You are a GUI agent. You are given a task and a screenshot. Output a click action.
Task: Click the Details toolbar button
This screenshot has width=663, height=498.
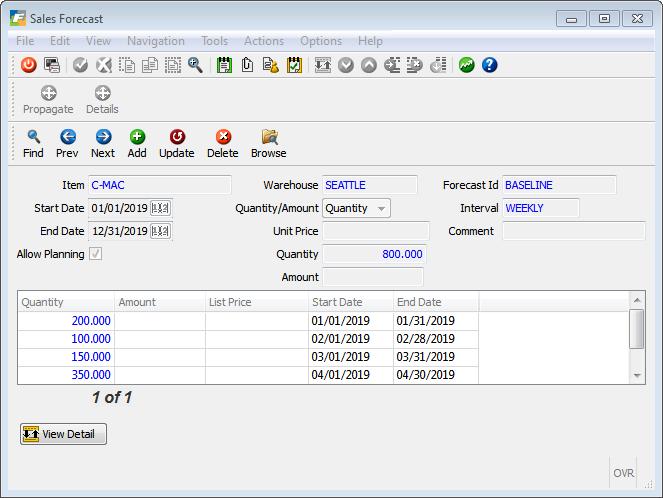pos(102,100)
